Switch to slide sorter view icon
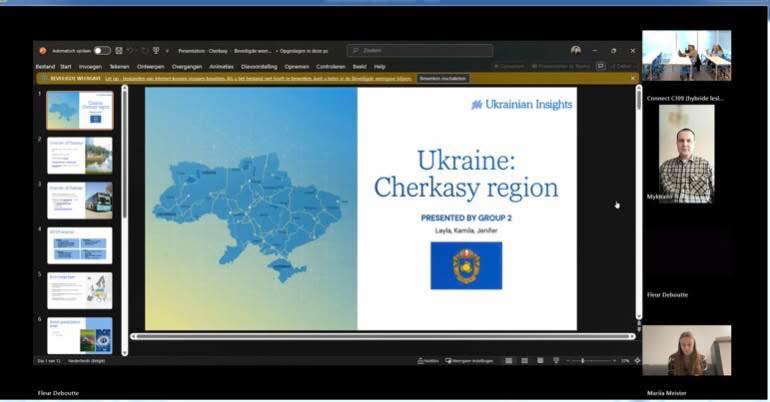Screen dimensions: 770x402 pos(525,360)
